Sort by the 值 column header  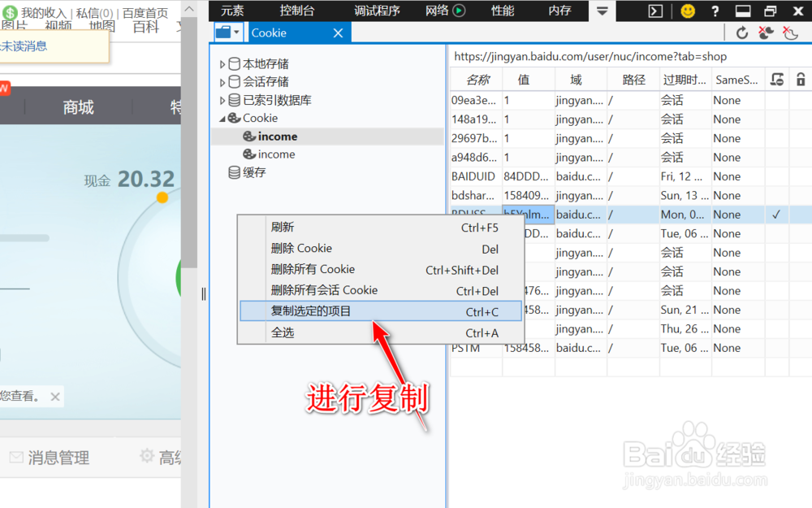click(529, 80)
